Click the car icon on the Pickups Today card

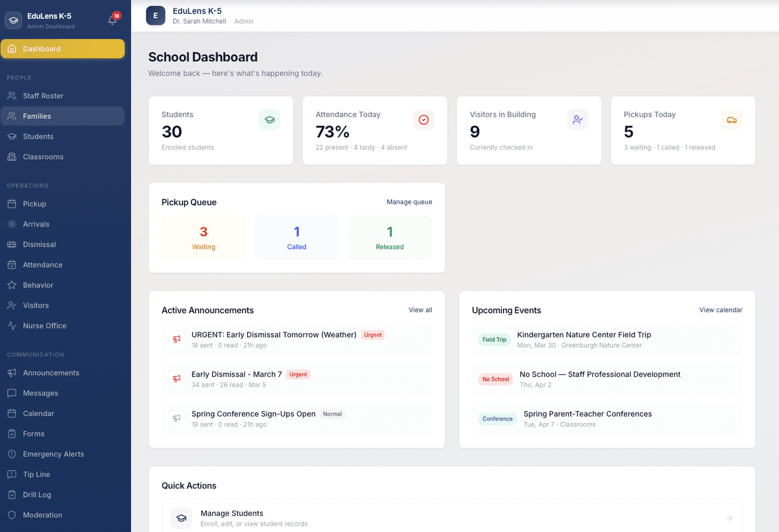tap(732, 119)
